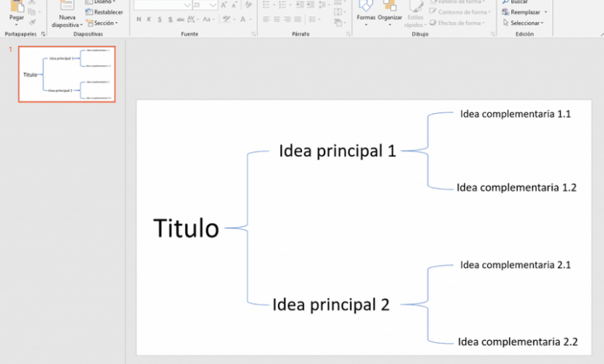Screen dimensions: 604x364
Task: Open the font name combo box
Action: (163, 5)
